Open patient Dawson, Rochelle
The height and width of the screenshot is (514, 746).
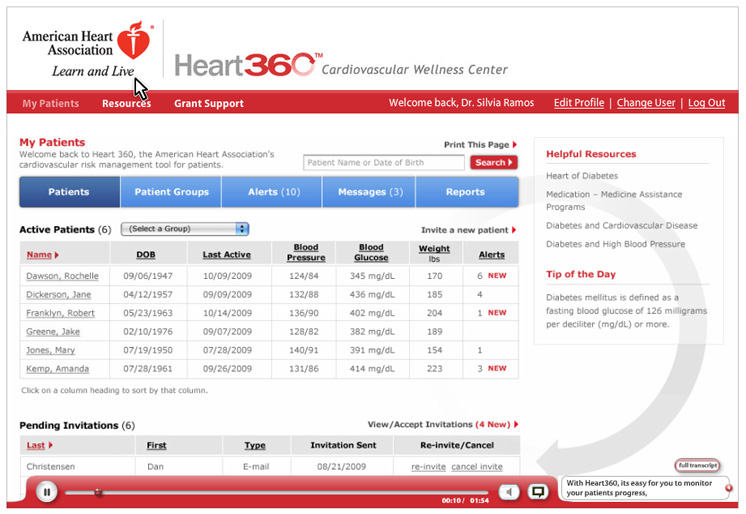pyautogui.click(x=62, y=276)
